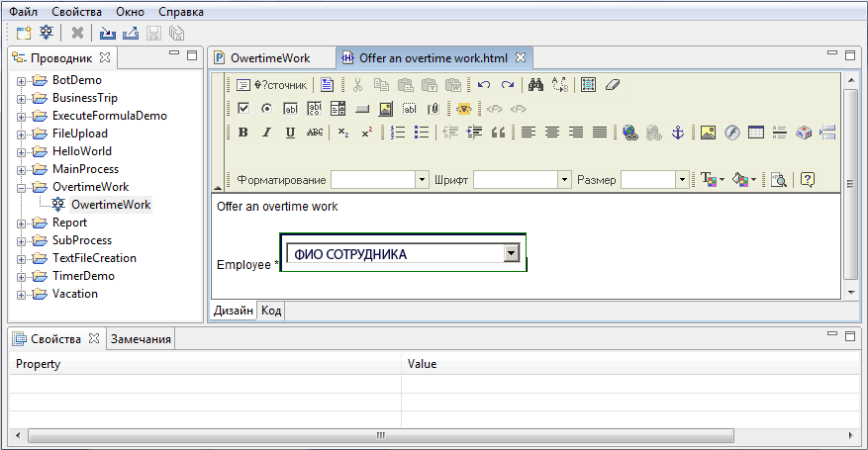This screenshot has height=450, width=868.
Task: Insert a radio button form element
Action: tap(267, 109)
